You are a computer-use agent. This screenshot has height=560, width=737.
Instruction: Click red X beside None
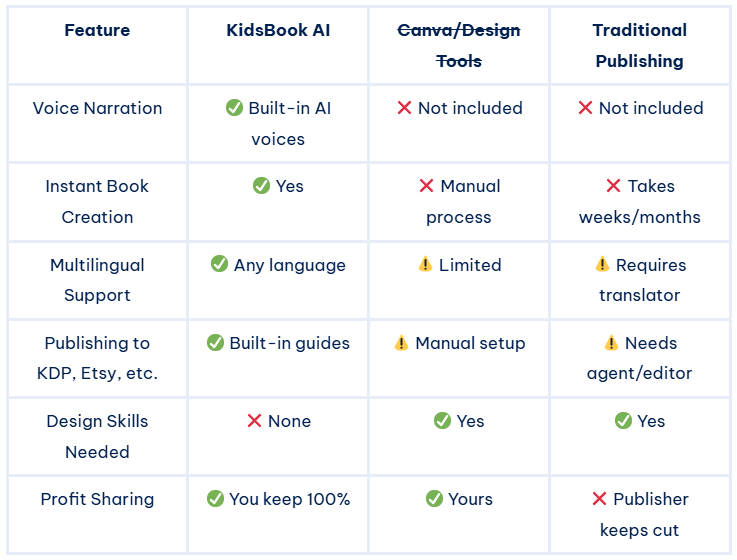point(255,421)
